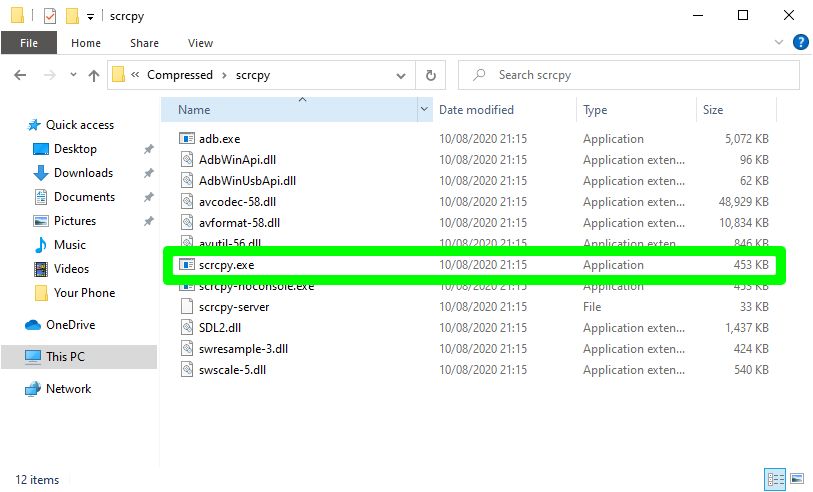Select the scrcpy.exe application icon
Screen dimensions: 813x492
[187, 265]
